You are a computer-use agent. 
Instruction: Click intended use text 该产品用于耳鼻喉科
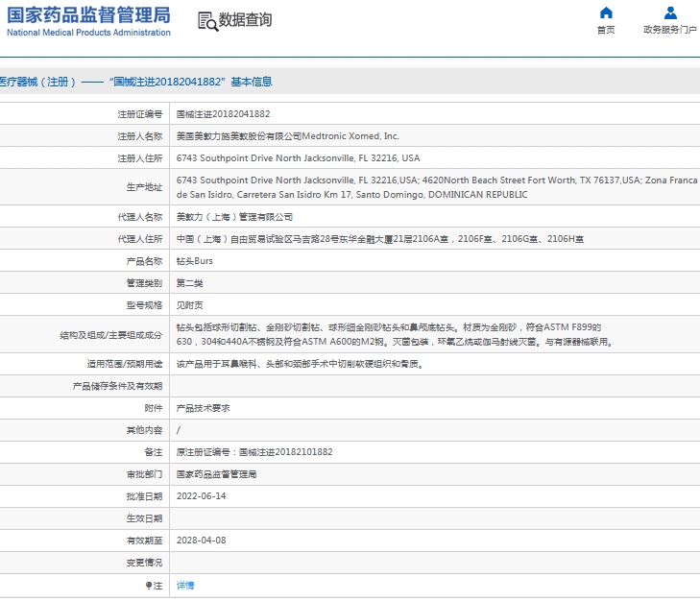[300, 364]
